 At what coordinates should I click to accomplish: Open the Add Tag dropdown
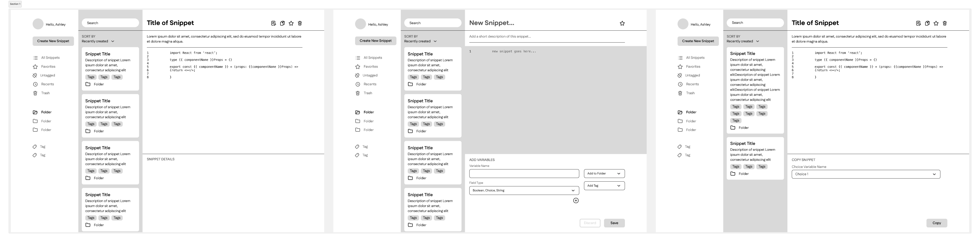604,186
